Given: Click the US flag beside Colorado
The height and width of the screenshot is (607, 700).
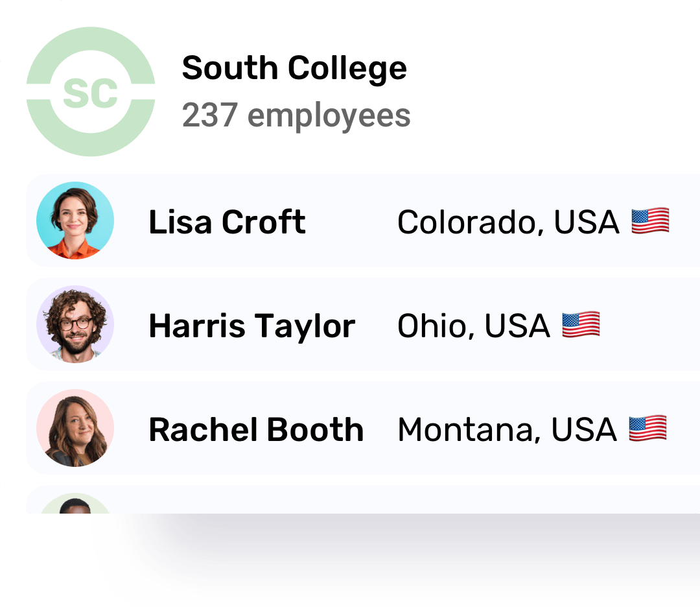Looking at the screenshot, I should point(651,220).
